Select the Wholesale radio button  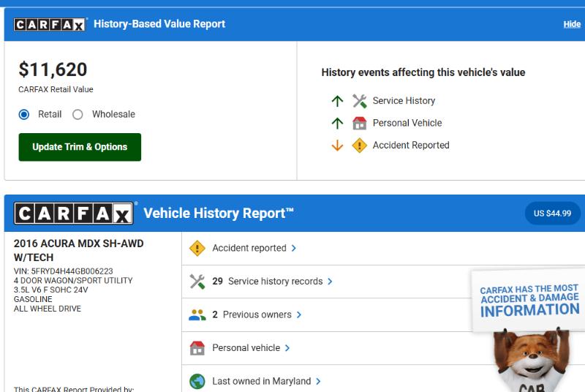(78, 114)
